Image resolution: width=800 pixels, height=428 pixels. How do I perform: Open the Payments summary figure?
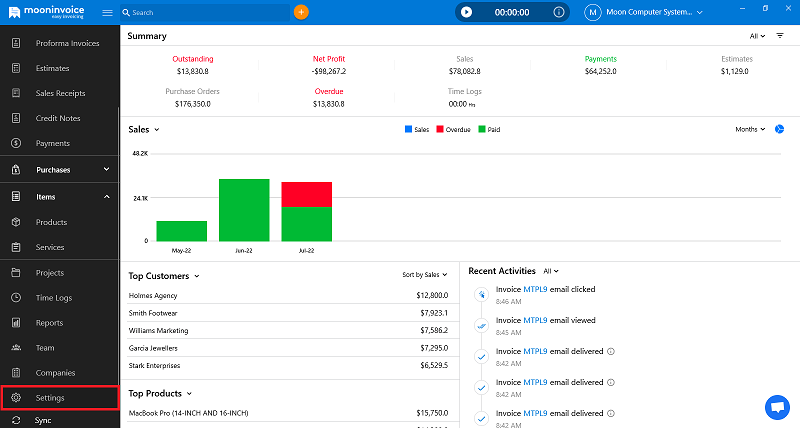[601, 71]
